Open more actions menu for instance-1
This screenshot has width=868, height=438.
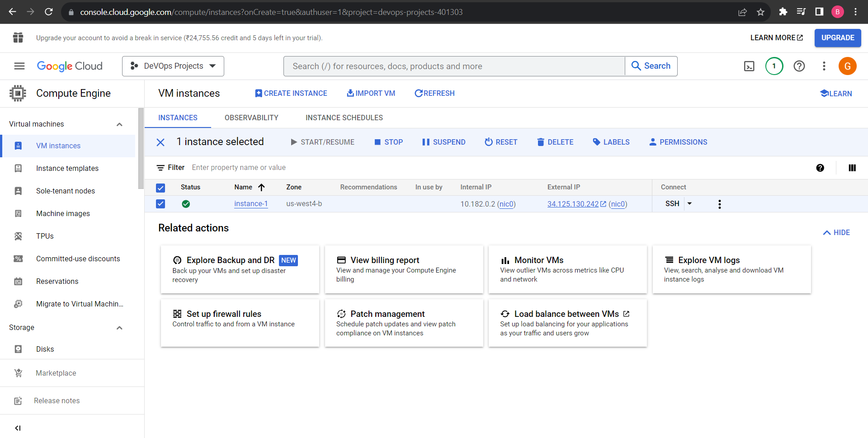click(719, 204)
